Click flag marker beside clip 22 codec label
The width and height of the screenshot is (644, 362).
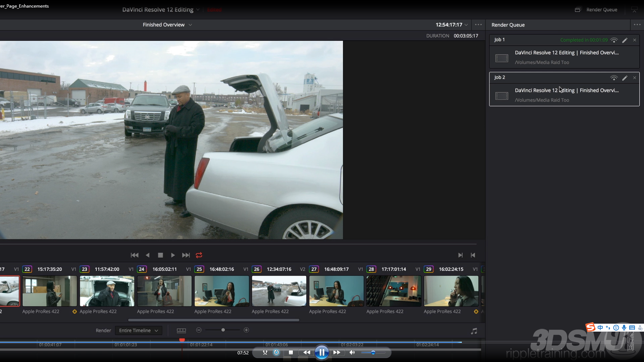(75, 311)
